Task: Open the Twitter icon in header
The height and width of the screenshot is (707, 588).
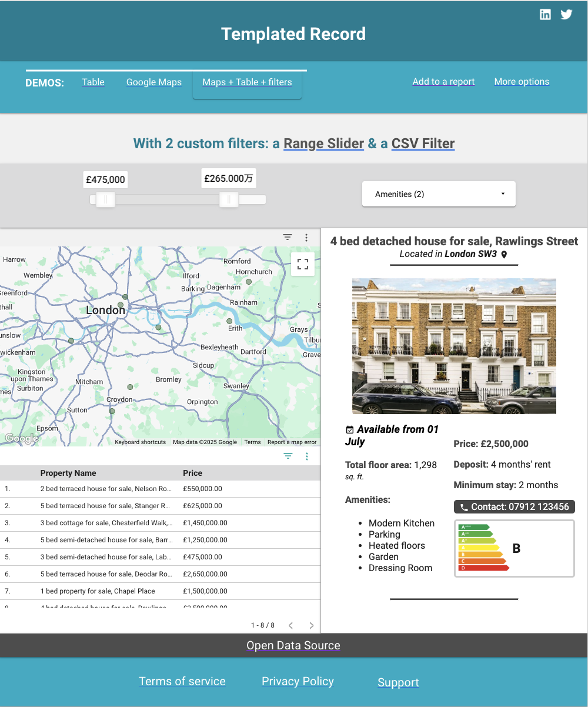Action: (x=566, y=15)
